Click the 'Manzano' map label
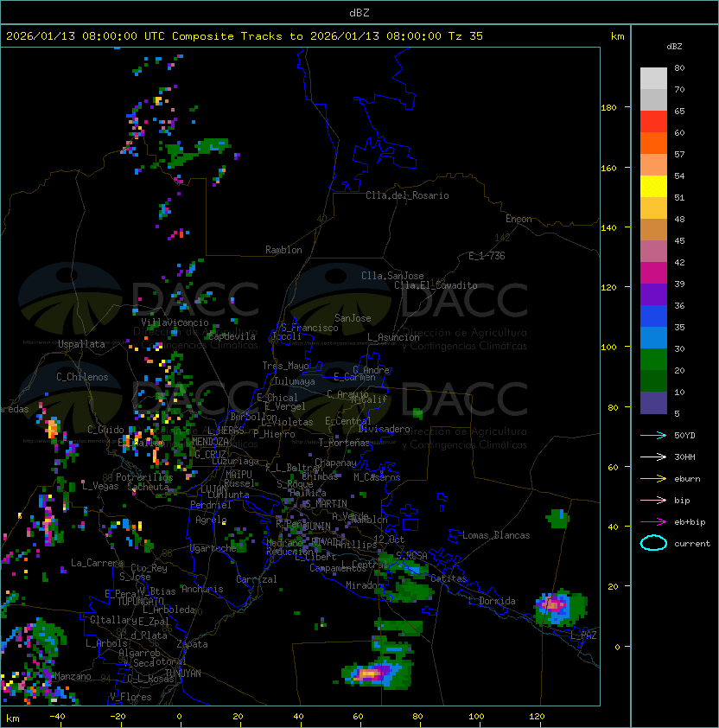This screenshot has height=728, width=719. tap(73, 676)
